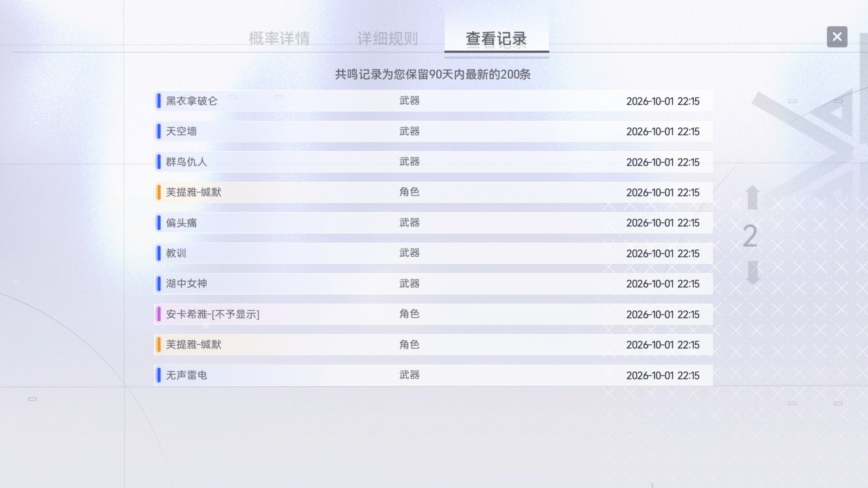Click the 黑衣拿破仑 record name
868x488 pixels.
tap(192, 101)
